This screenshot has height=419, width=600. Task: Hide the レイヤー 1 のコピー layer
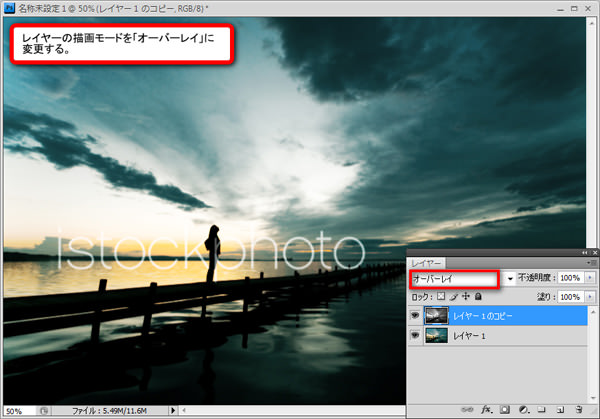coord(416,315)
